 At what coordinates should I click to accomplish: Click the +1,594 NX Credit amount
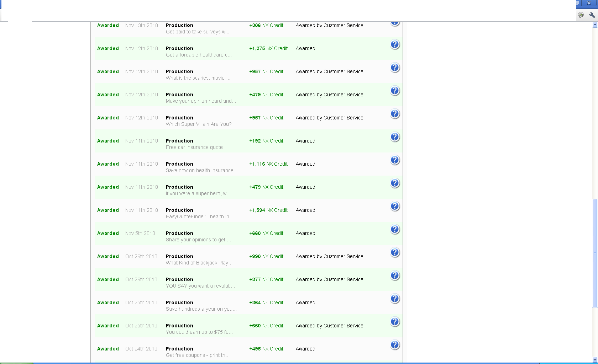268,210
